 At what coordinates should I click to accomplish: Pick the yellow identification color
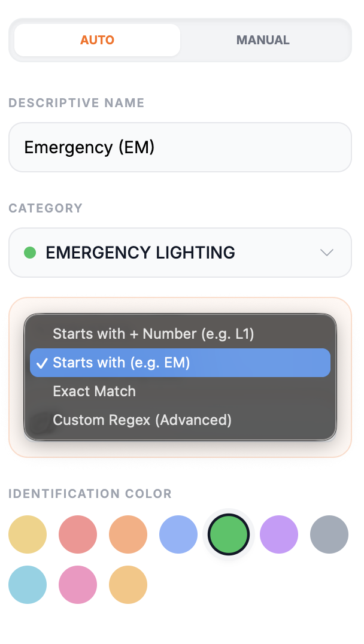point(28,534)
